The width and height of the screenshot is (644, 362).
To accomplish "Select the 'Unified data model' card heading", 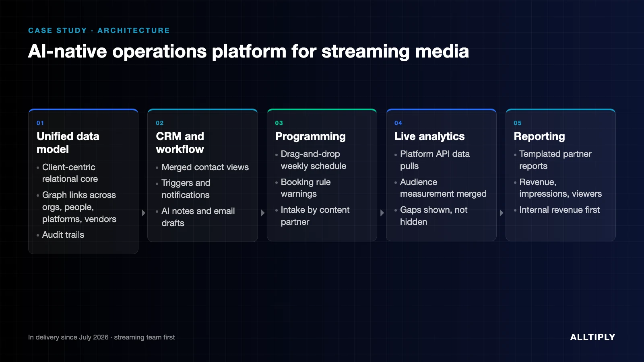I will (68, 143).
